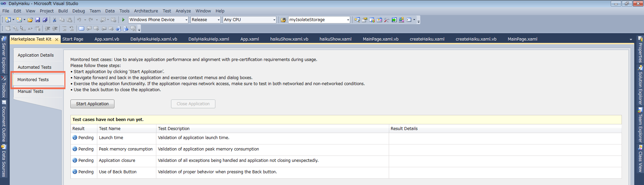Jump to the next bookmark icon
The width and height of the screenshot is (644, 185).
tap(96, 28)
